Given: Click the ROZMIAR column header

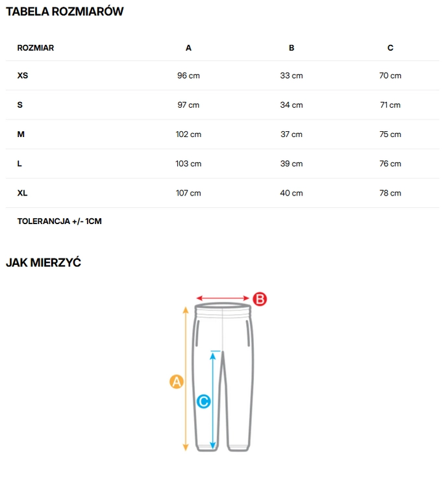Looking at the screenshot, I should 36,48.
